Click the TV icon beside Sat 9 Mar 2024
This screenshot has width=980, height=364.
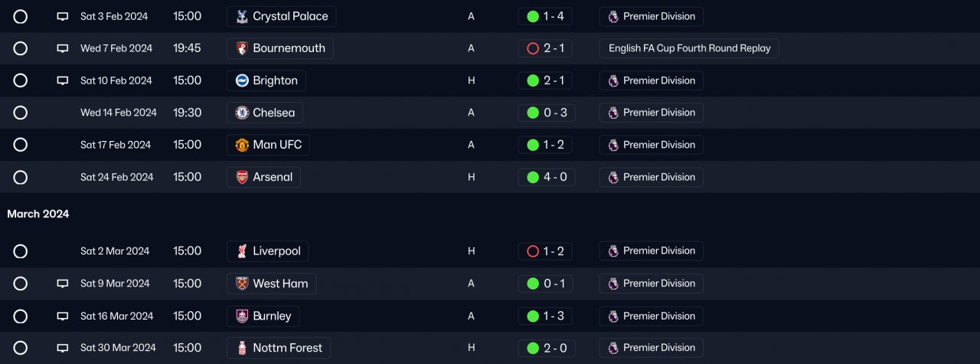click(63, 284)
